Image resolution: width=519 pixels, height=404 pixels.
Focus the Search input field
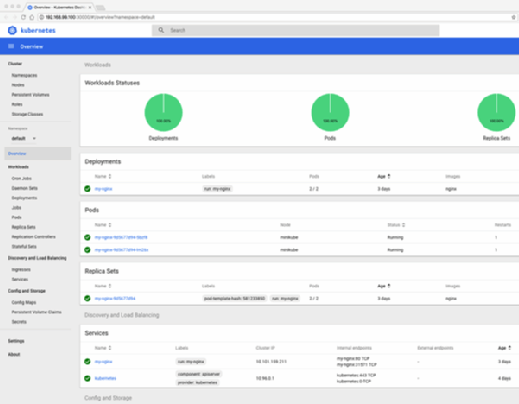click(x=296, y=30)
